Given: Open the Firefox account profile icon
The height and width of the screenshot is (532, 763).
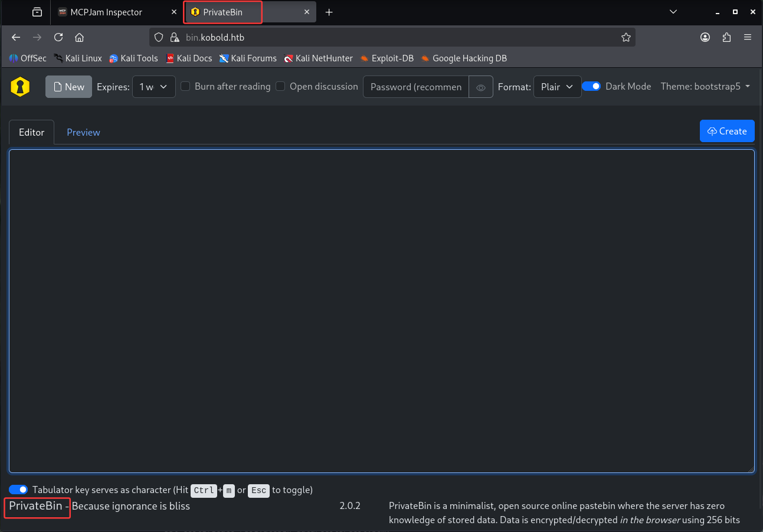Looking at the screenshot, I should (705, 37).
